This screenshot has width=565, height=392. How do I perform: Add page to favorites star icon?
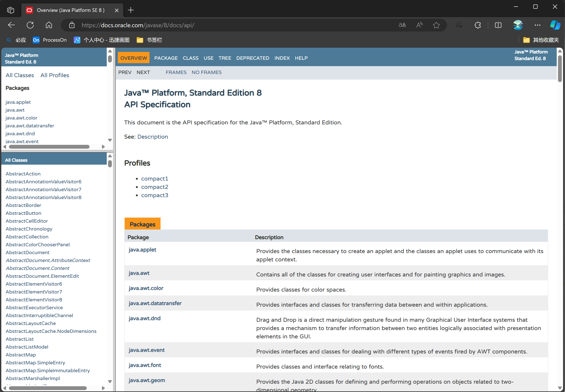click(x=436, y=25)
